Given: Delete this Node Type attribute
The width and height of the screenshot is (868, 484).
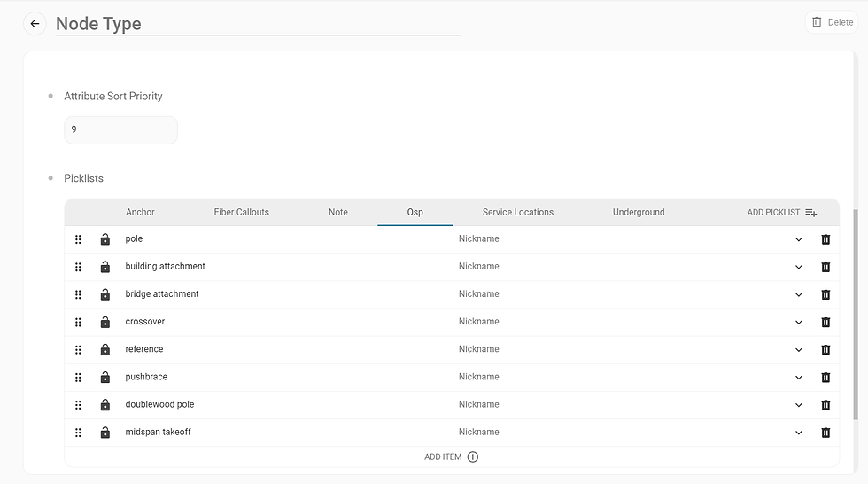Looking at the screenshot, I should (x=832, y=22).
